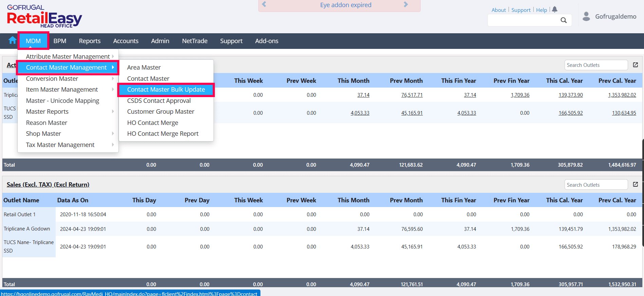Open the NetTrade menu
644x296 pixels.
pos(195,41)
